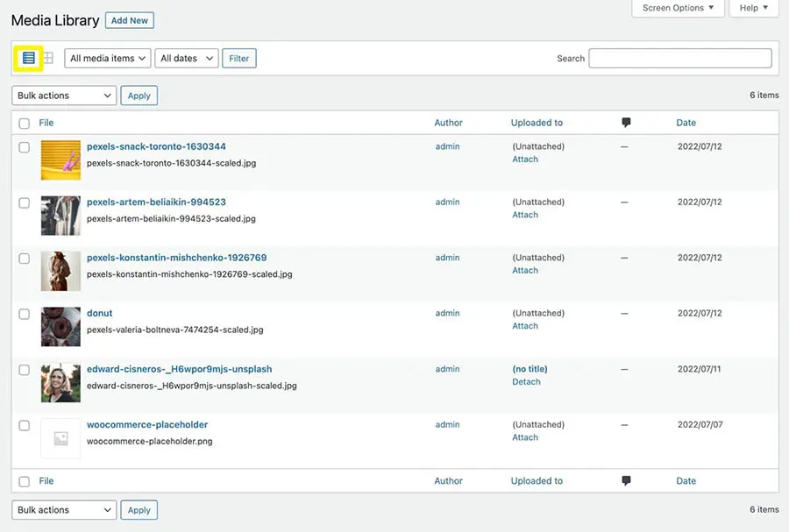Check the box for pexels-artem-beliaikin-994523
789x532 pixels.
click(x=25, y=202)
